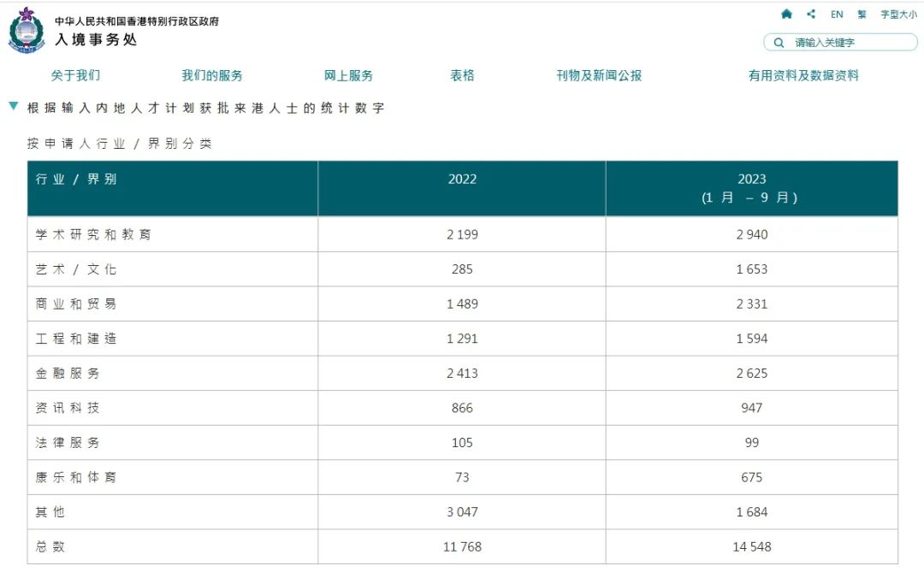Collapse the triangle beside 根据输入内地人才计划 heading

click(14, 107)
